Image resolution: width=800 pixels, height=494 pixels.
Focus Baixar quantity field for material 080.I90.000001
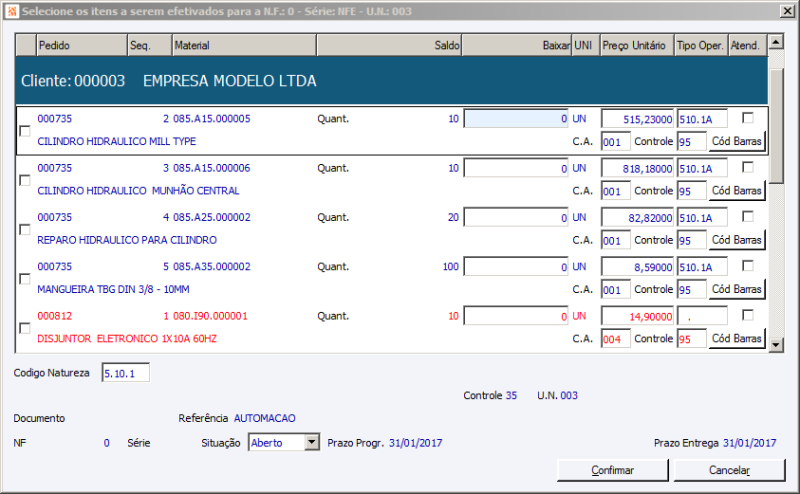tap(516, 316)
